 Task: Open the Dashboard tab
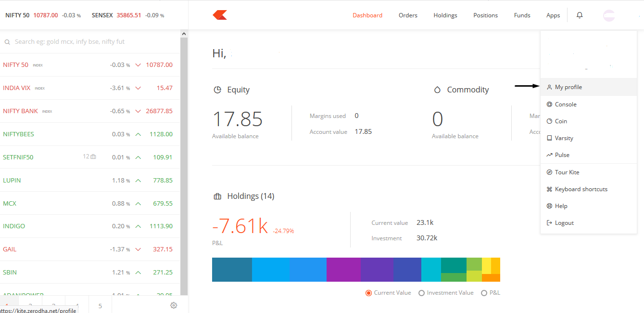[367, 15]
